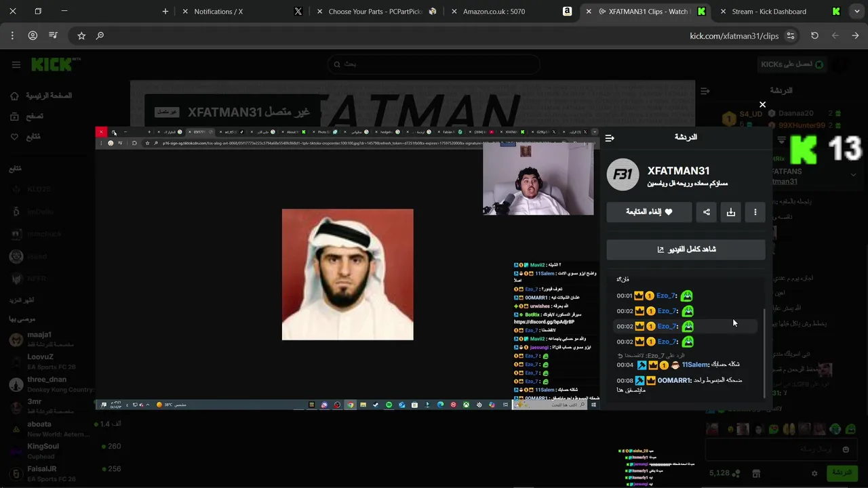The width and height of the screenshot is (868, 488).
Task: Collapse background chat panel icon beside الدردشة
Action: click(705, 91)
